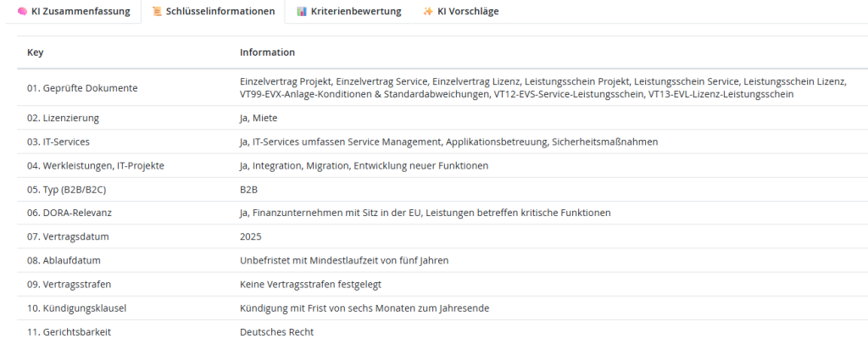This screenshot has width=868, height=344.
Task: Click the Information column header
Action: [x=267, y=53]
